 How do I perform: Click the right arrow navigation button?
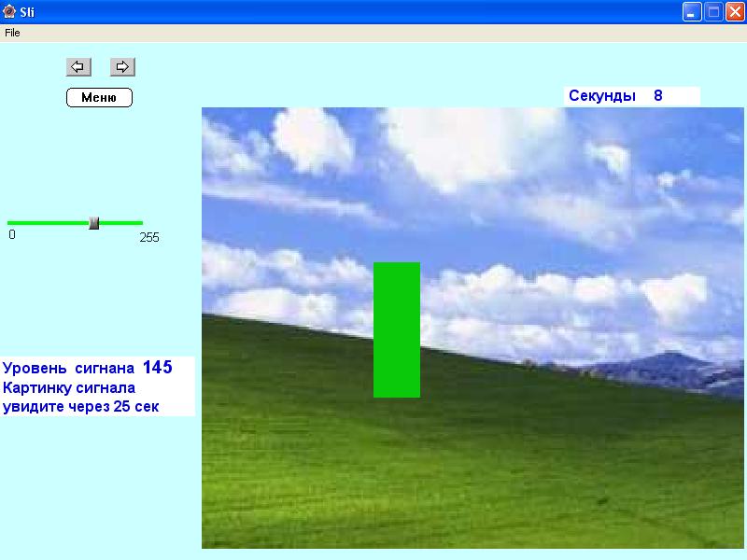tap(122, 66)
